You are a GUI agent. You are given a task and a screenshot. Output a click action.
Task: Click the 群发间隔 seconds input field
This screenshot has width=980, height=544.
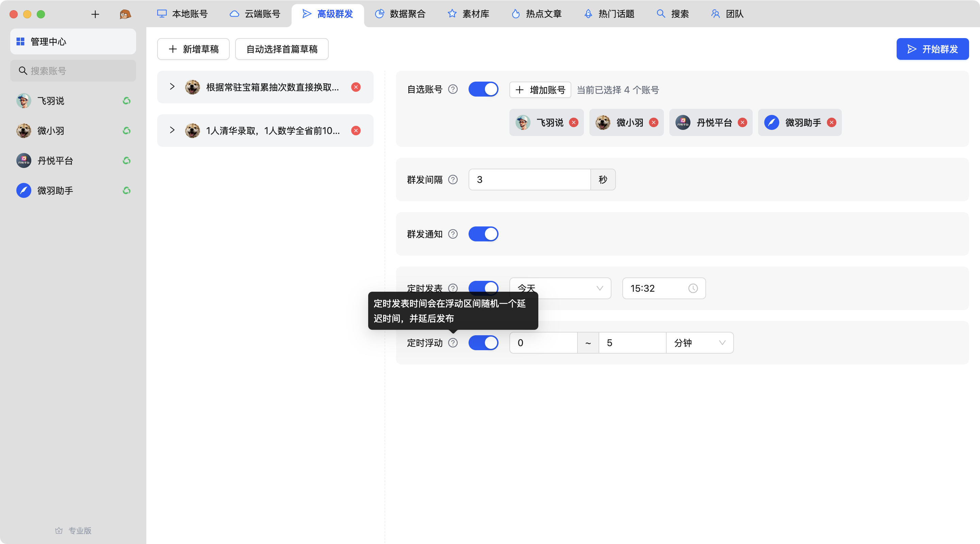(x=529, y=180)
